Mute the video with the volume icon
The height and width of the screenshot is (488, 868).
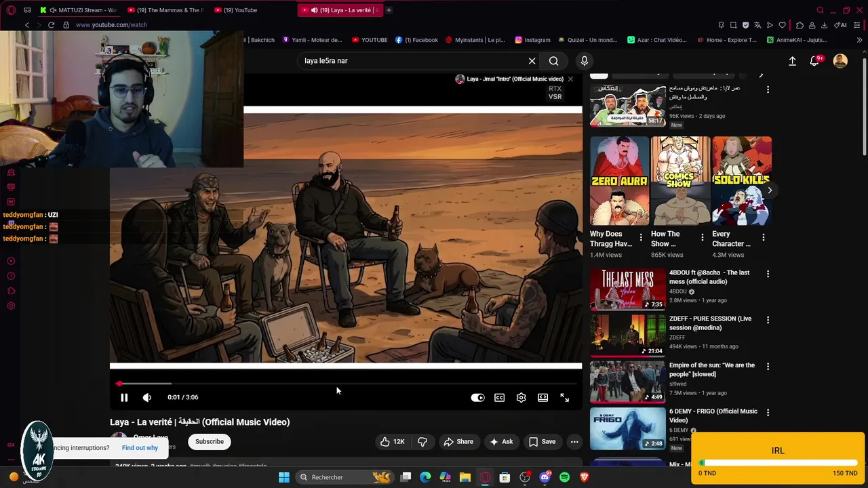pyautogui.click(x=146, y=398)
